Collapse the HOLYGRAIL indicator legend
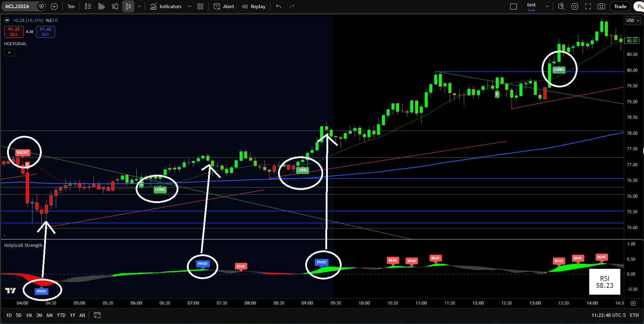 click(x=9, y=53)
